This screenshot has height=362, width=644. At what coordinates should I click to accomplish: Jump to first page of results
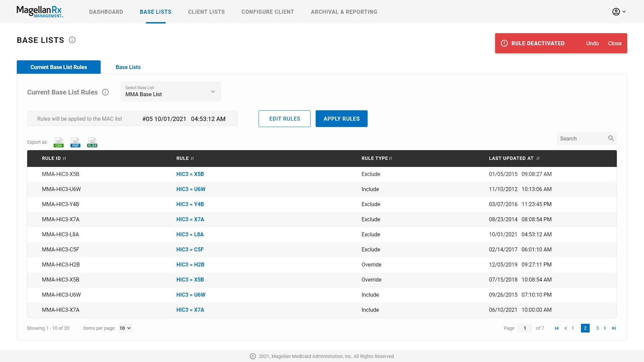click(x=556, y=328)
